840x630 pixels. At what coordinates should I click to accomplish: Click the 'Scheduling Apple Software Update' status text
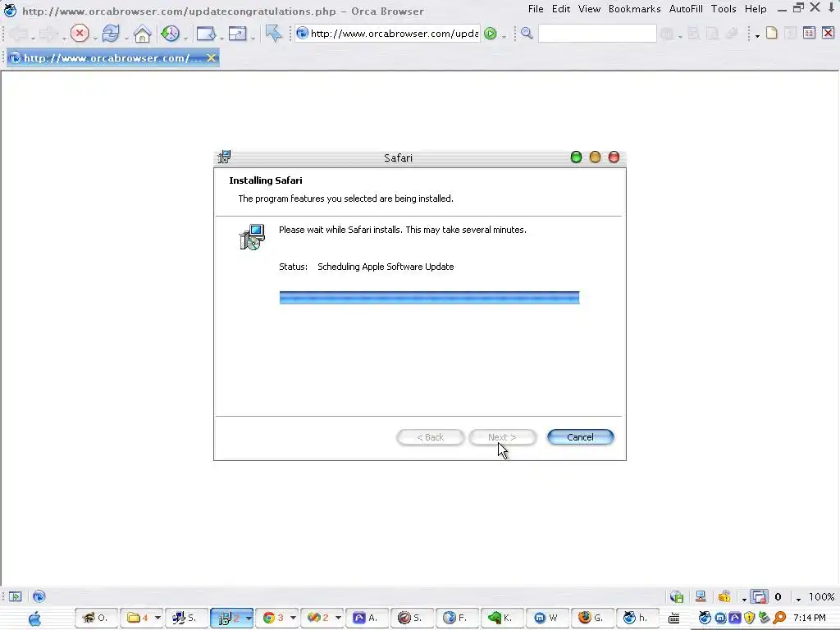pos(386,267)
